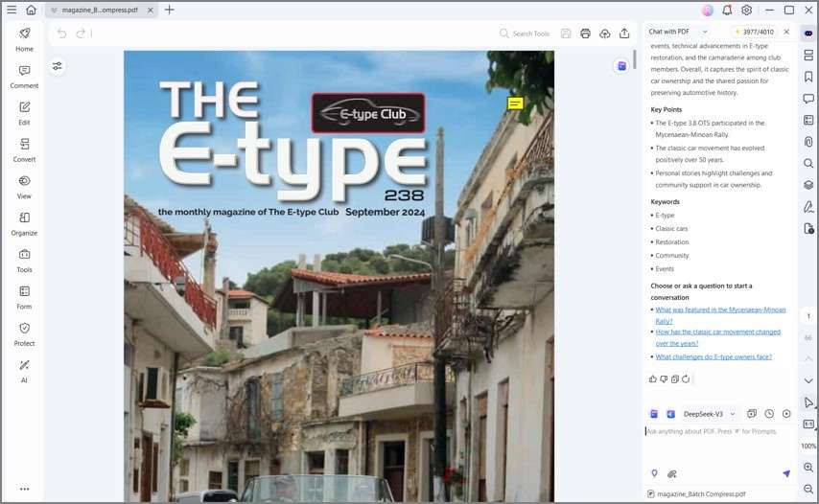Open the Home section in left sidebar
The image size is (819, 504).
(24, 39)
